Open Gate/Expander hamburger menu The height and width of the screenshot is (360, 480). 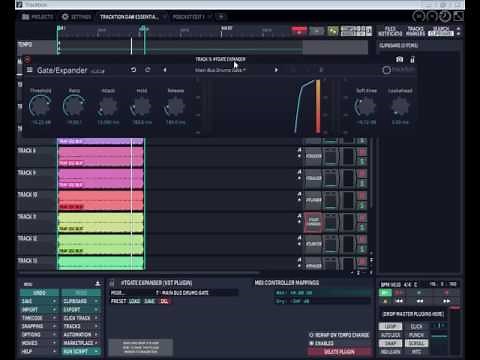click(30, 70)
